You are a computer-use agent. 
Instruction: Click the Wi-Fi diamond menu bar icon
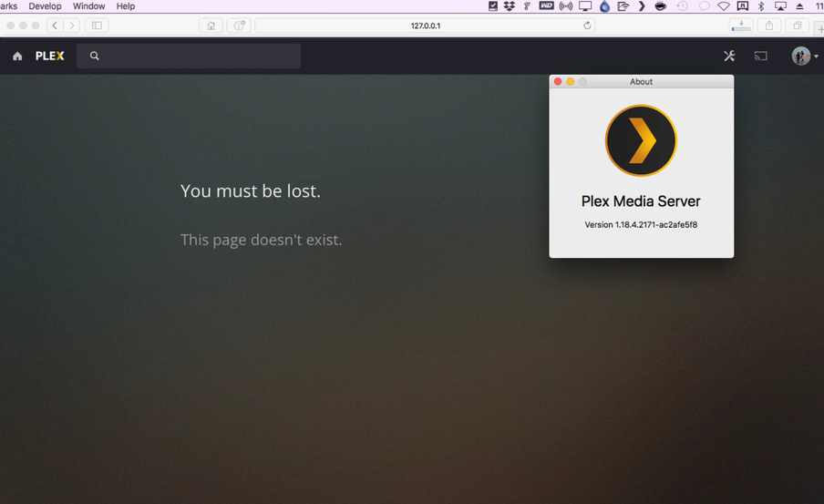(x=724, y=6)
